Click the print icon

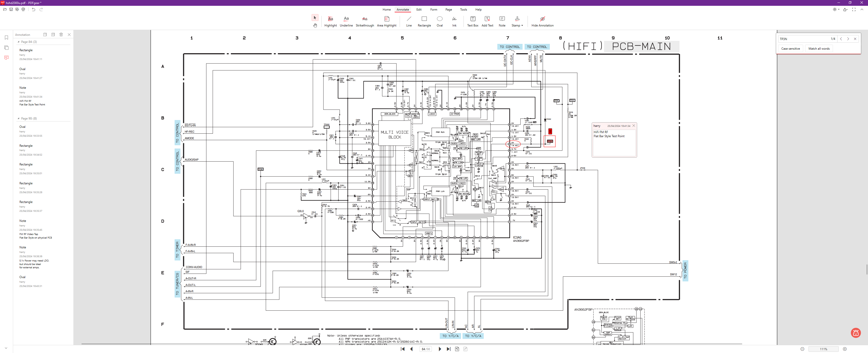(23, 9)
